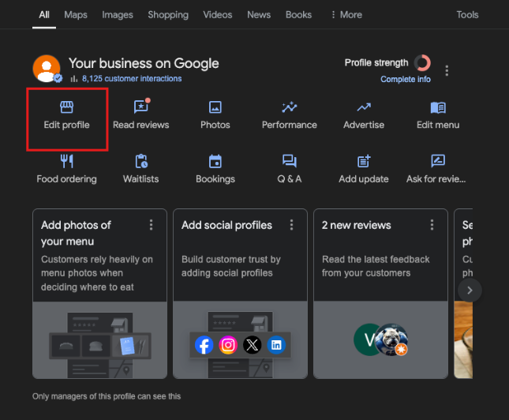
Task: Open options for 2 new reviews card
Action: coord(432,225)
